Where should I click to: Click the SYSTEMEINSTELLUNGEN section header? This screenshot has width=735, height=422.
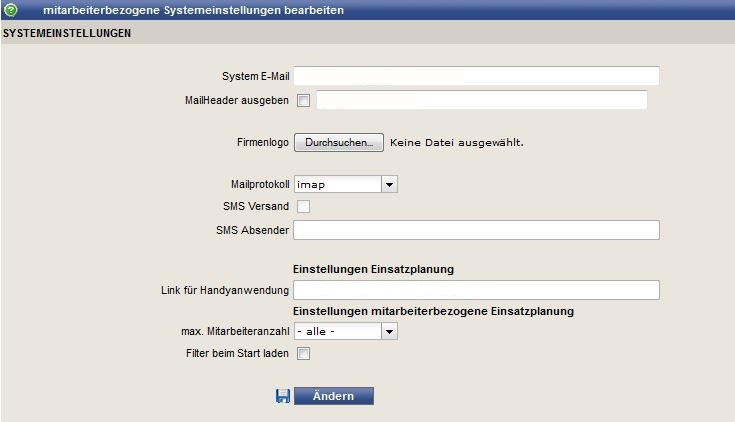click(x=67, y=34)
